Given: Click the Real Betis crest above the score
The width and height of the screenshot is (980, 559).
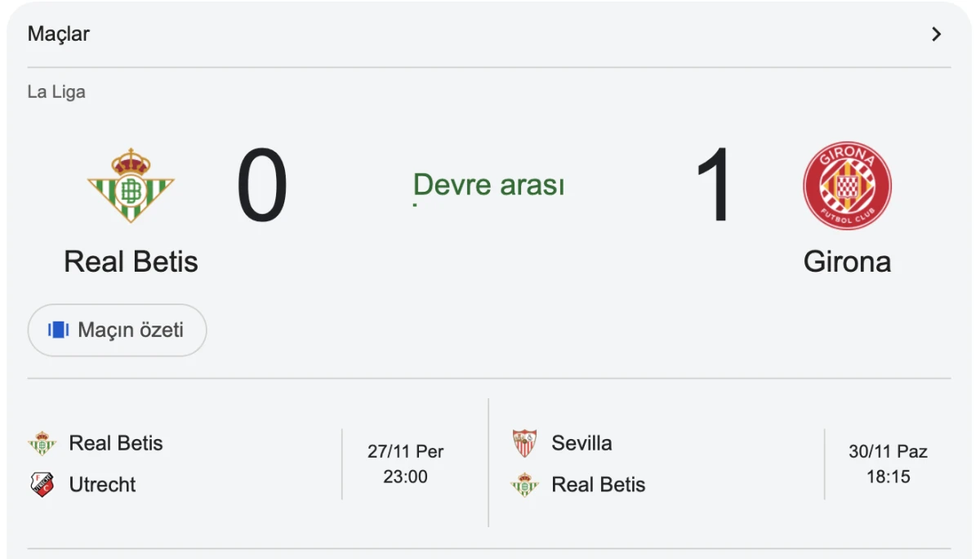Looking at the screenshot, I should click(131, 185).
